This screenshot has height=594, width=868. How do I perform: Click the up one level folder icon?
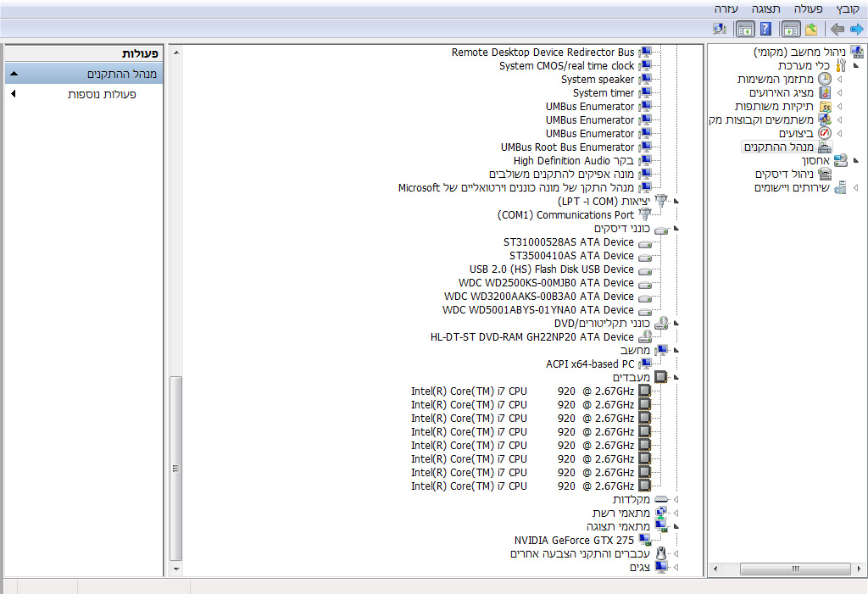point(811,29)
